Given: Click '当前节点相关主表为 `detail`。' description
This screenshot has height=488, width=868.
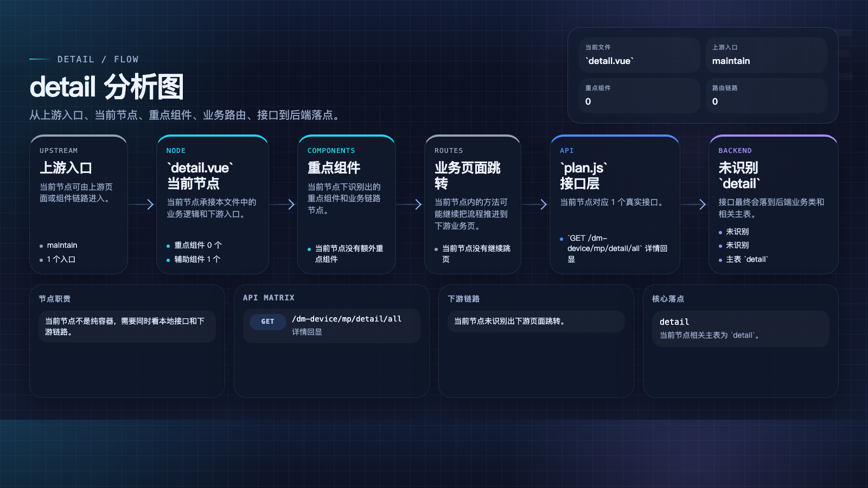Looking at the screenshot, I should (x=711, y=335).
